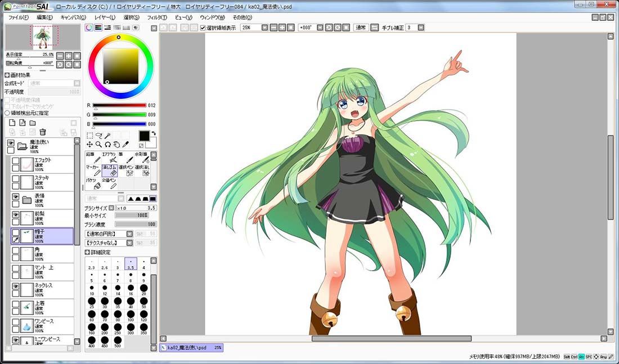Choose the 筆 brush tool

[x=125, y=158]
